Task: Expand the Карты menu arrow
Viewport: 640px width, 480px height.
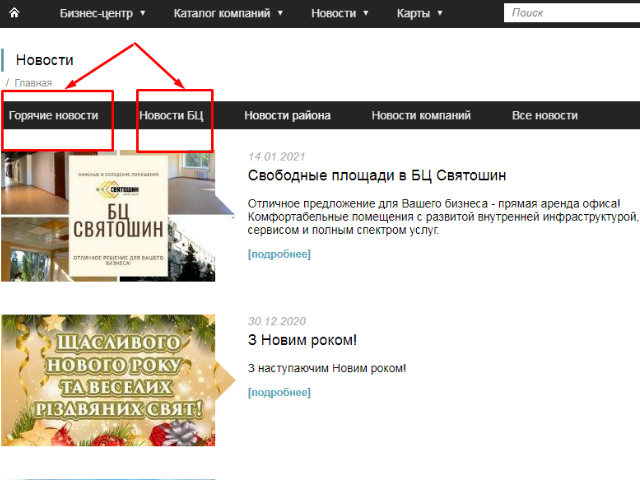Action: tap(440, 13)
